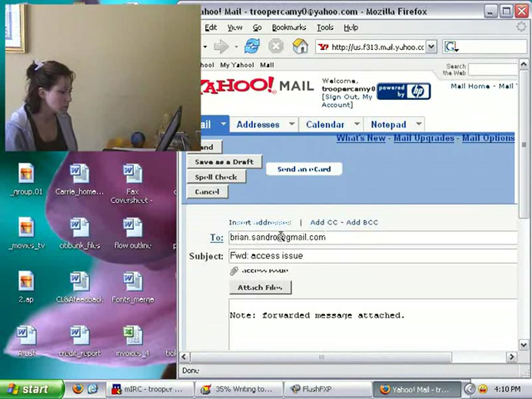The width and height of the screenshot is (532, 399).
Task: Open the Mail Upgrades link
Action: [x=424, y=138]
